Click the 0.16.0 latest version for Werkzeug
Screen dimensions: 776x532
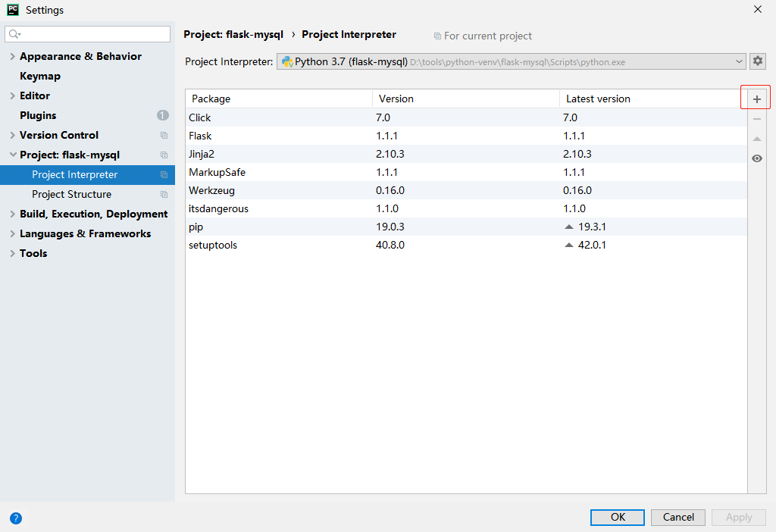click(x=577, y=190)
